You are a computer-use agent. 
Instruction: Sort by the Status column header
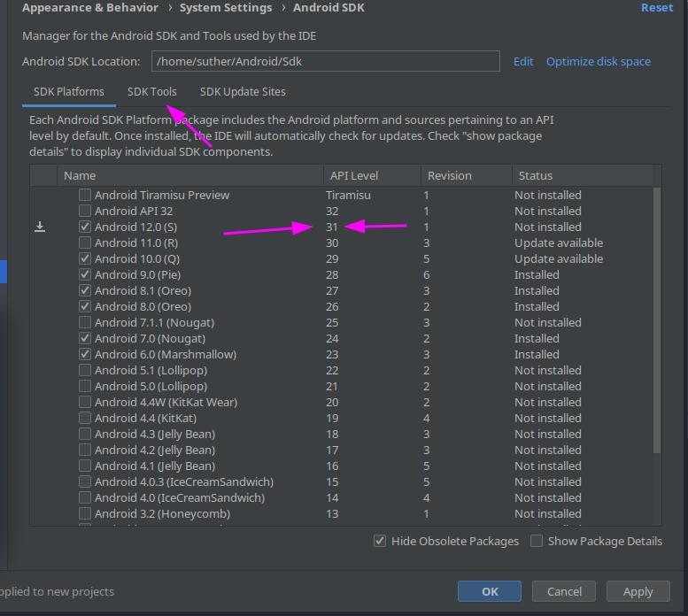coord(583,175)
